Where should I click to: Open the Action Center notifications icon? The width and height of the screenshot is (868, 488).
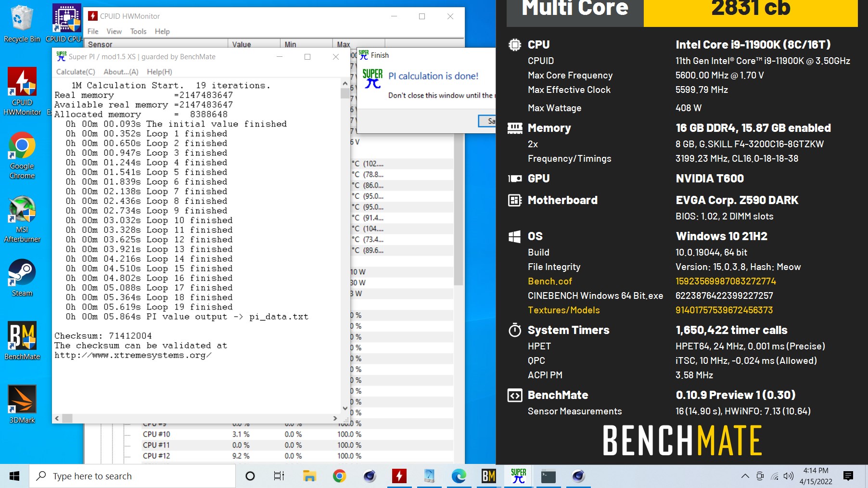(848, 476)
